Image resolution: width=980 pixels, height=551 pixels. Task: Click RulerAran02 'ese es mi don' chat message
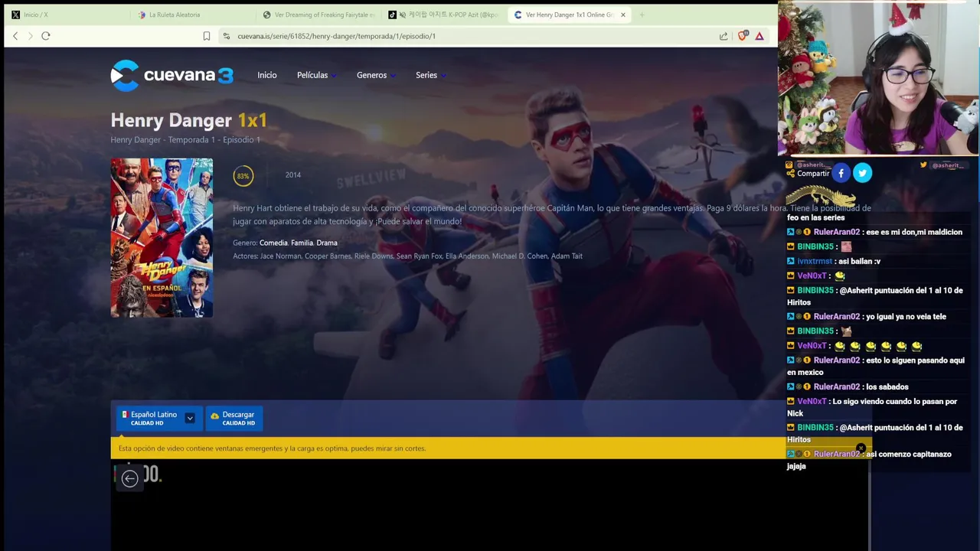(875, 232)
